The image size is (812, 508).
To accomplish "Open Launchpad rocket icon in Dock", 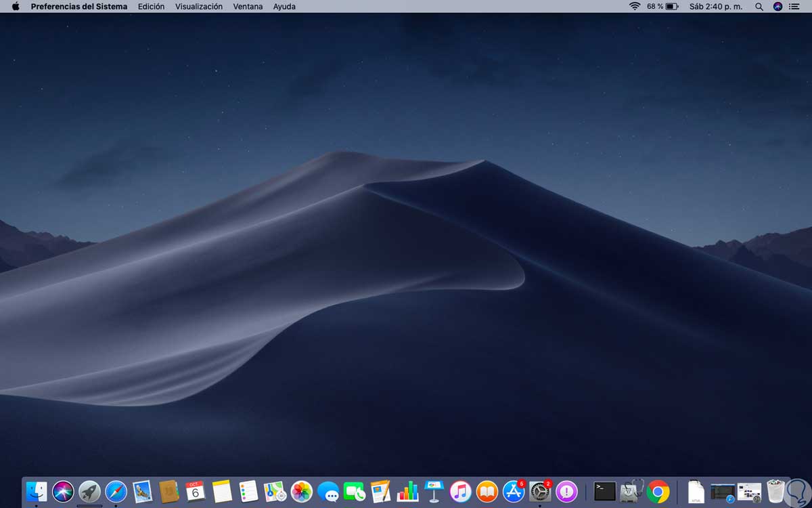I will tap(89, 492).
